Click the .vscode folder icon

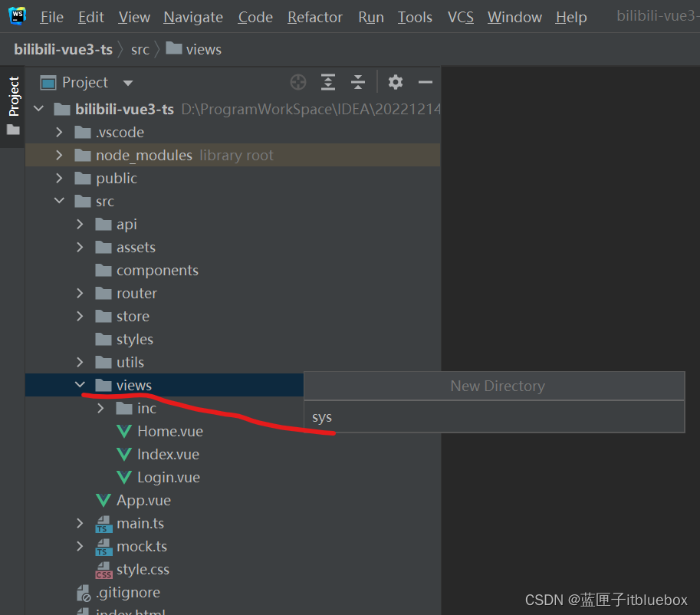tap(83, 132)
